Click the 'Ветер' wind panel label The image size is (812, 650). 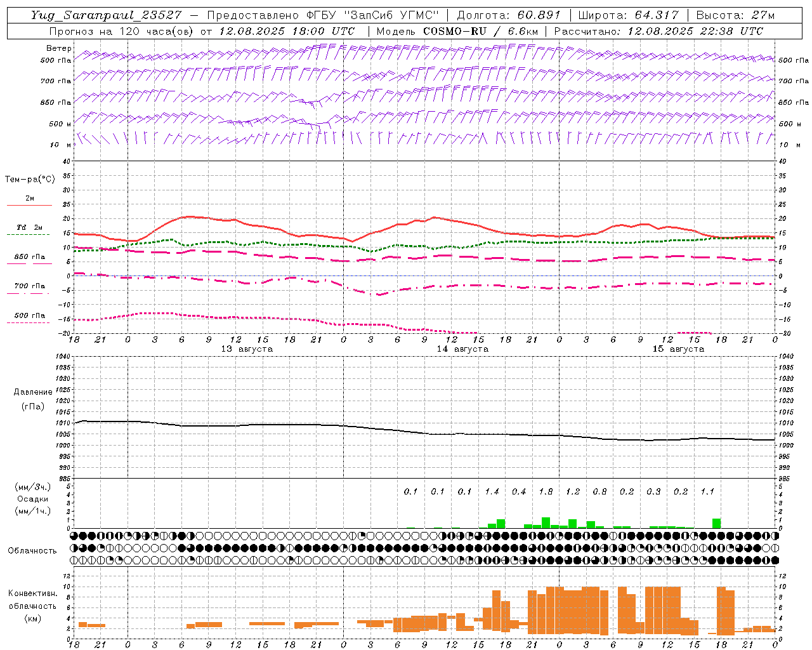[x=59, y=48]
